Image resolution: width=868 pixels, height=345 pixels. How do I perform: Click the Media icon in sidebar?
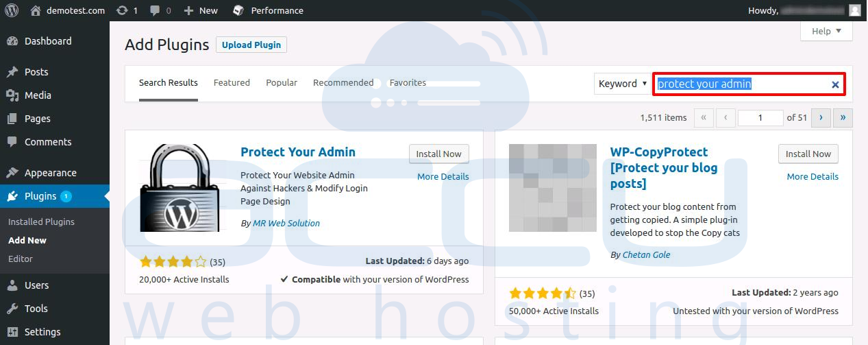pos(12,95)
